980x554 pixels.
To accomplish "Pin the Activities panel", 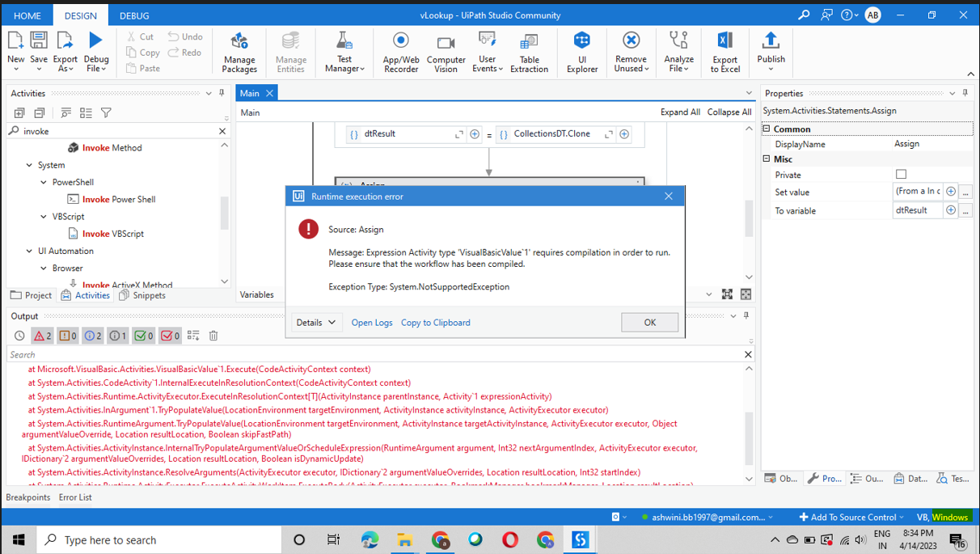I will (x=222, y=94).
